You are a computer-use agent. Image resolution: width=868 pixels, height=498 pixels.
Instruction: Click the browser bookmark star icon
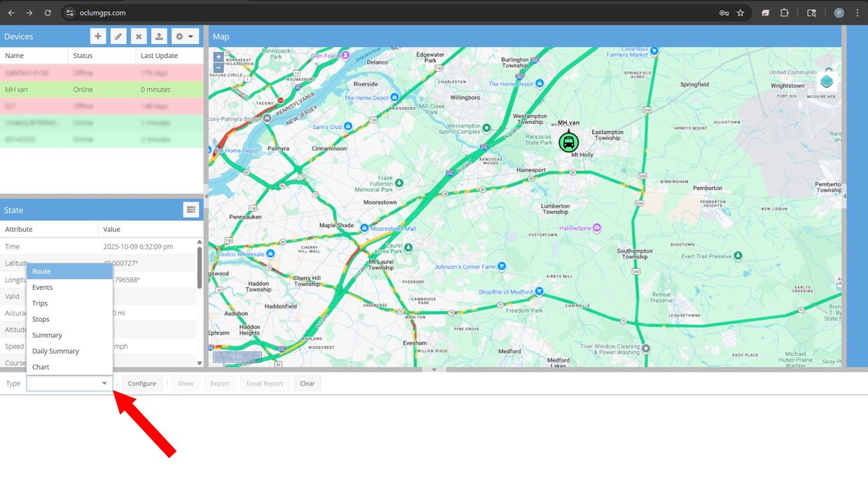coord(741,13)
